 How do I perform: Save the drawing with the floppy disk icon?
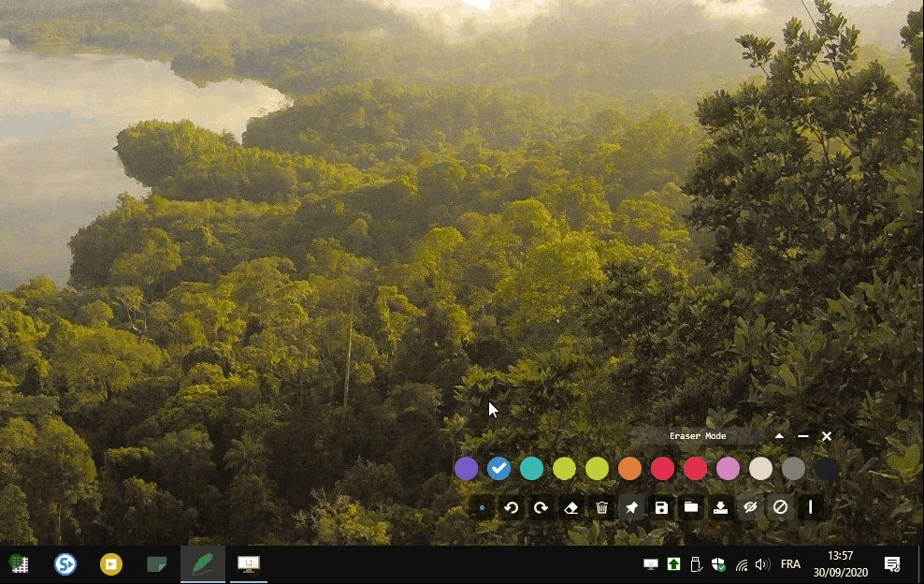click(661, 507)
